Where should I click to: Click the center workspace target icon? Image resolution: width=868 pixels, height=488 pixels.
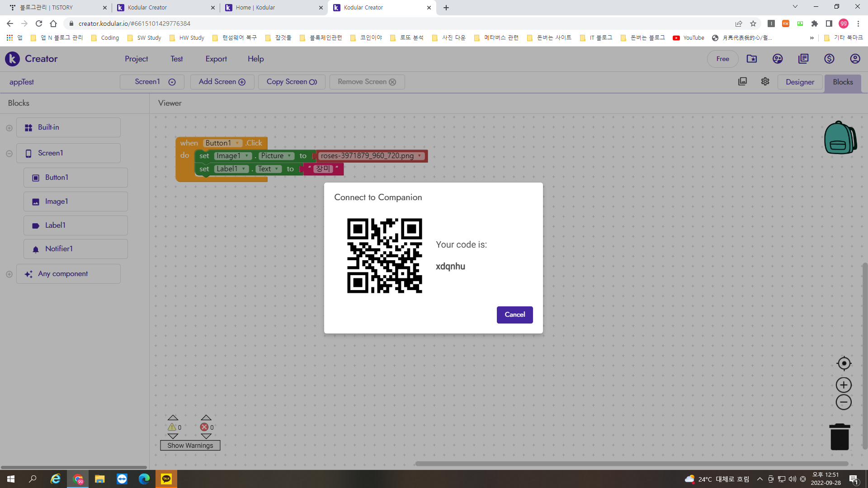(x=844, y=363)
